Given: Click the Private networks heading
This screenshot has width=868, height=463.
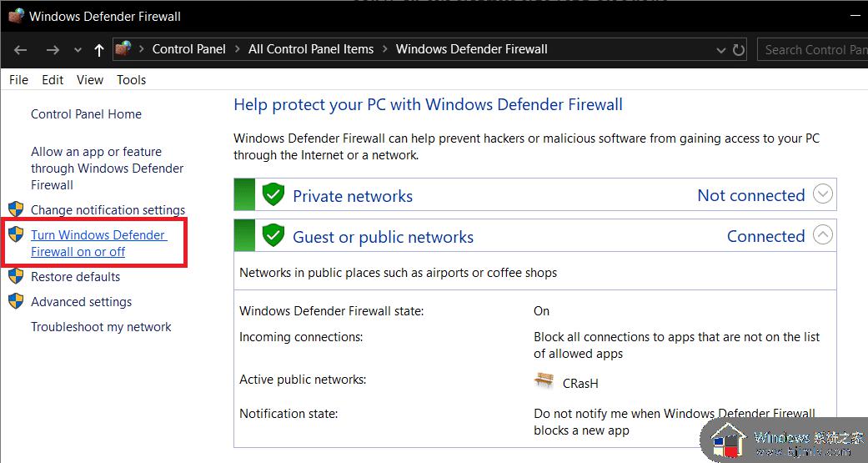Looking at the screenshot, I should [x=353, y=196].
